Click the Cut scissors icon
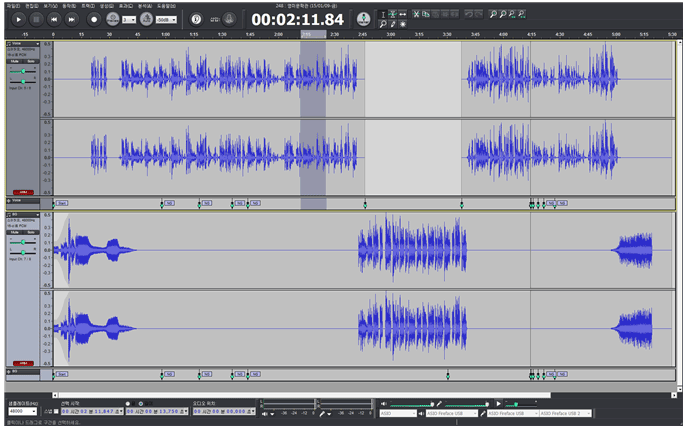The image size is (690, 431). tap(416, 14)
